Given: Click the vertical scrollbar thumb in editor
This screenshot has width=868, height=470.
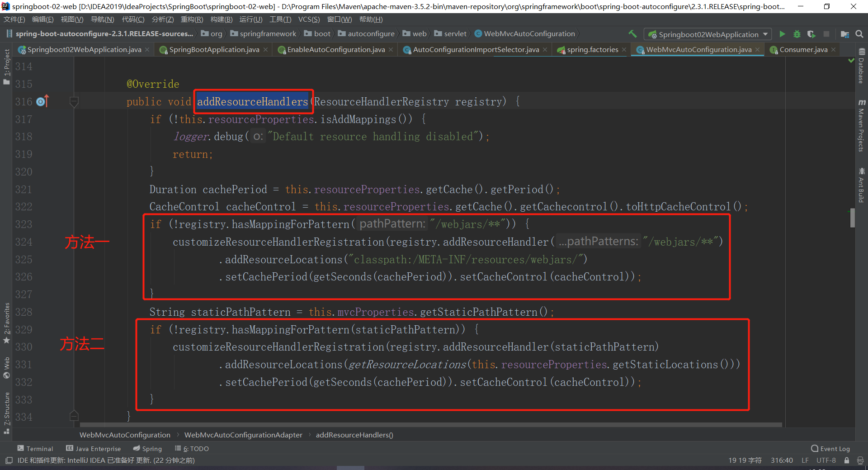Looking at the screenshot, I should click(x=852, y=218).
